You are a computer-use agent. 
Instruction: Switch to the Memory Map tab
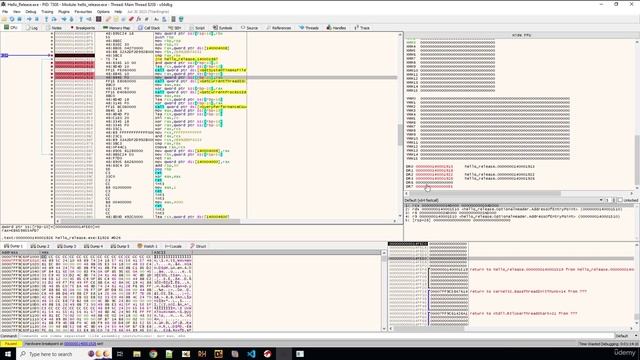click(117, 28)
